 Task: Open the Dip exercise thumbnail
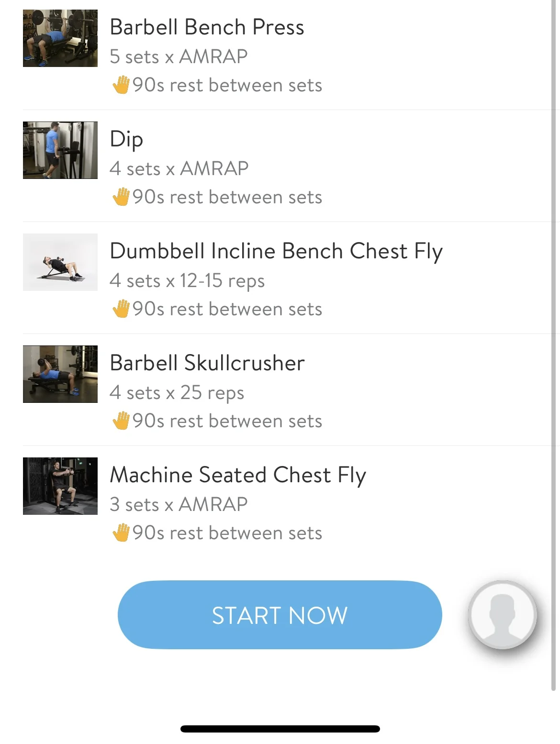tap(60, 150)
